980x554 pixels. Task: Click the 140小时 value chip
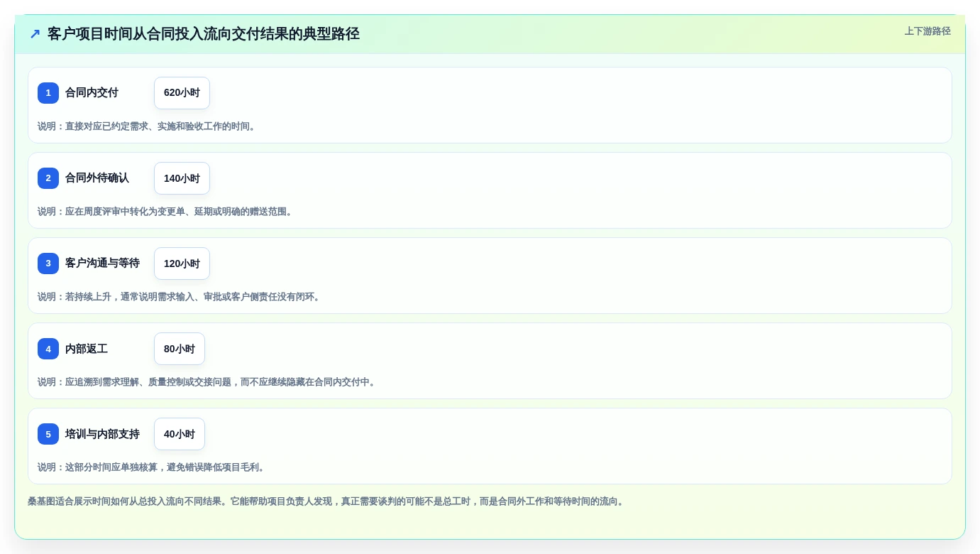point(182,178)
